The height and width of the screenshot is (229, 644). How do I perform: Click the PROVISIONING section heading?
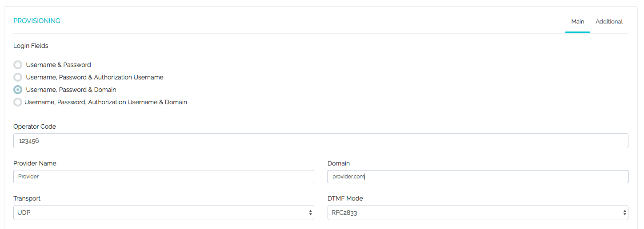click(x=37, y=21)
